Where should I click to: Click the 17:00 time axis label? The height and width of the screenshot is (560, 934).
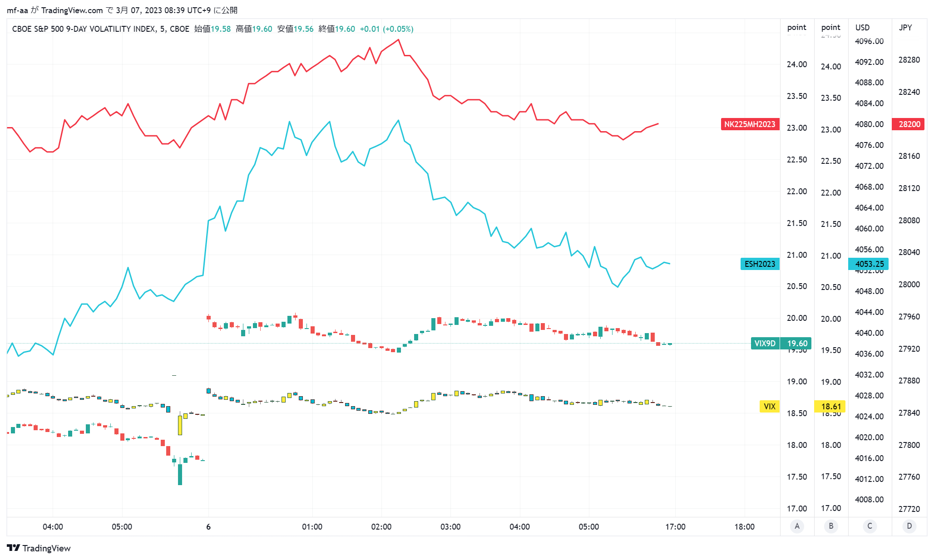(x=675, y=527)
